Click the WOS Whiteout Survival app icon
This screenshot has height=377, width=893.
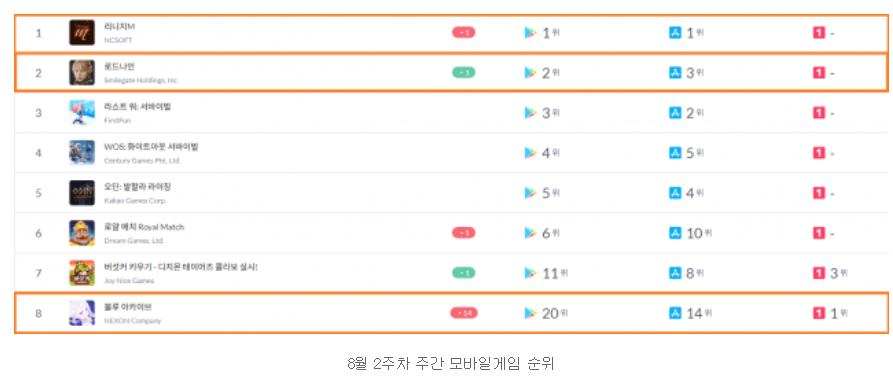82,153
